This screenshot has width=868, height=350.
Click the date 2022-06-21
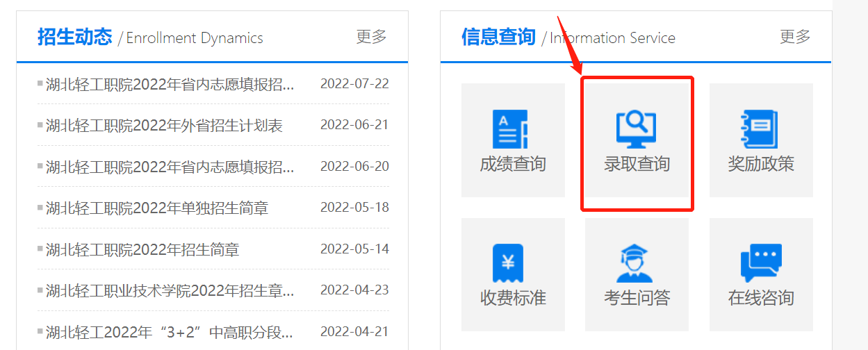point(354,125)
